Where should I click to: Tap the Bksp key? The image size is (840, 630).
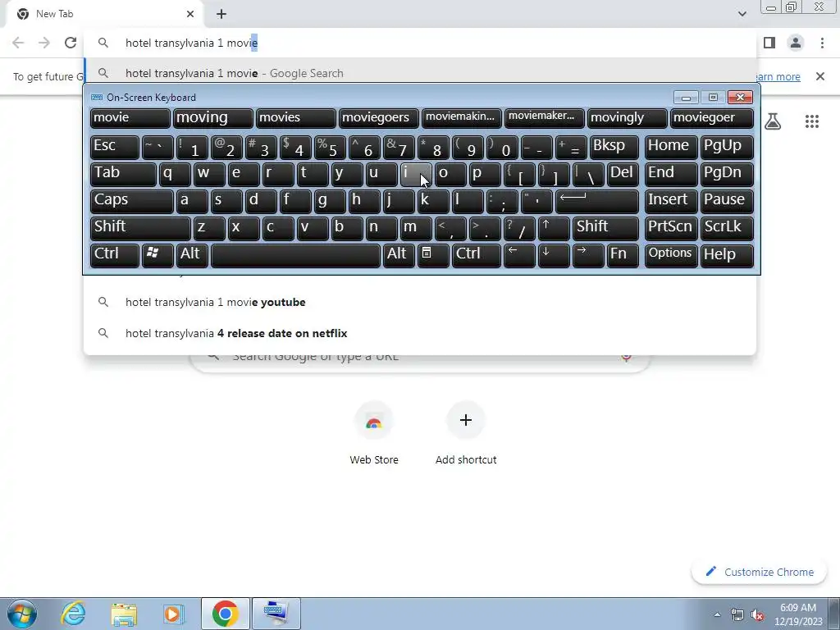coord(614,147)
